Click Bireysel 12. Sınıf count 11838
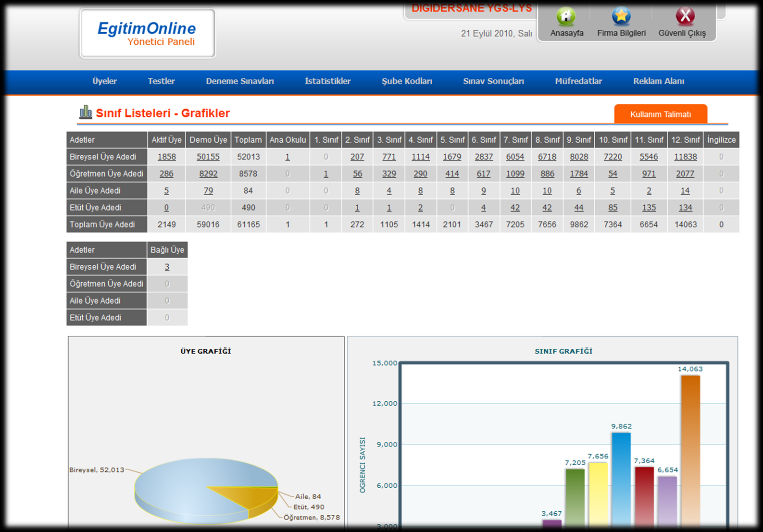 [x=685, y=157]
